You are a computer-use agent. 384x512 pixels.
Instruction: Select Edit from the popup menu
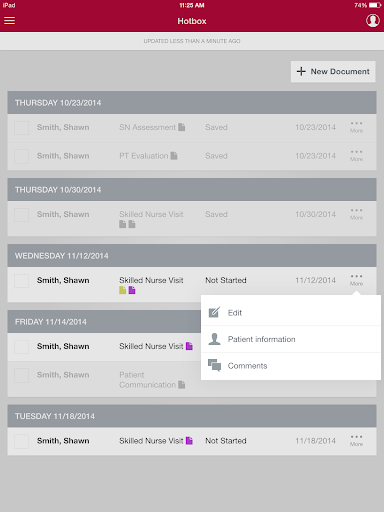click(x=291, y=313)
